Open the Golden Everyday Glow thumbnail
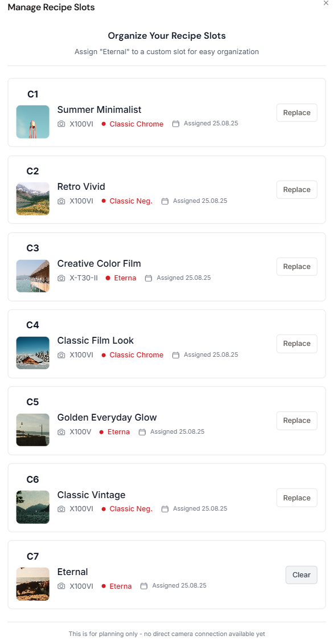Image resolution: width=333 pixels, height=644 pixels. (33, 430)
